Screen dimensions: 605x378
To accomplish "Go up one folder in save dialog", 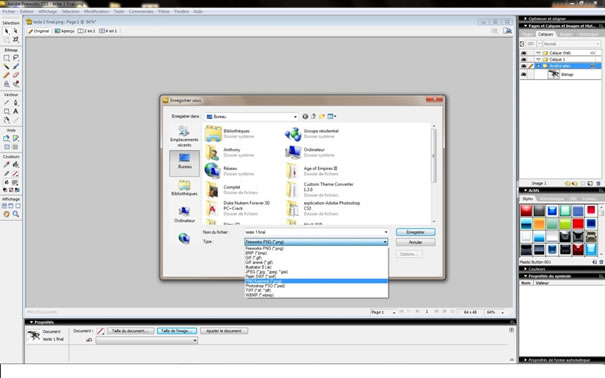I will [x=313, y=116].
